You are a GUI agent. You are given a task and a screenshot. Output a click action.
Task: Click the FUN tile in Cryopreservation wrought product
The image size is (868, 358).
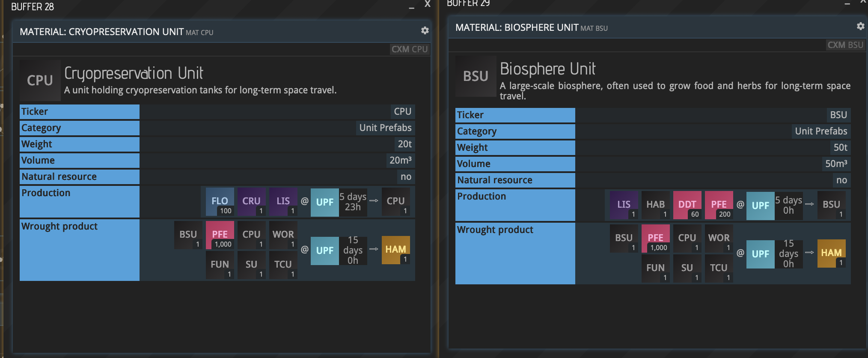point(220,265)
